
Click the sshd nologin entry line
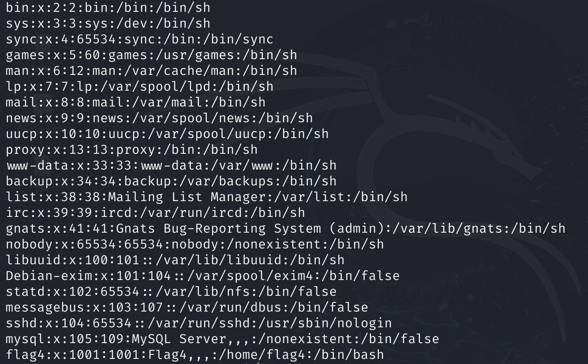tap(199, 323)
